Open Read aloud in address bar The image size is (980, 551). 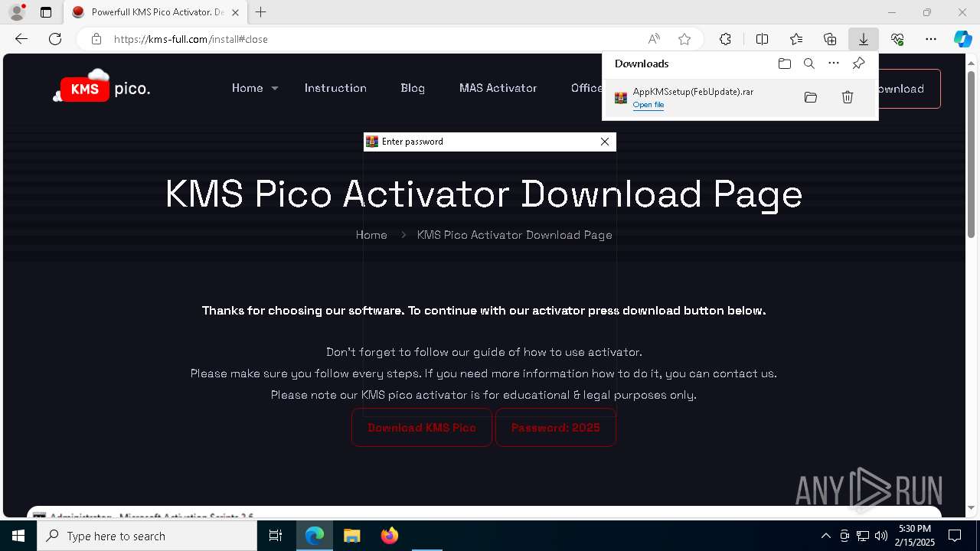[654, 39]
